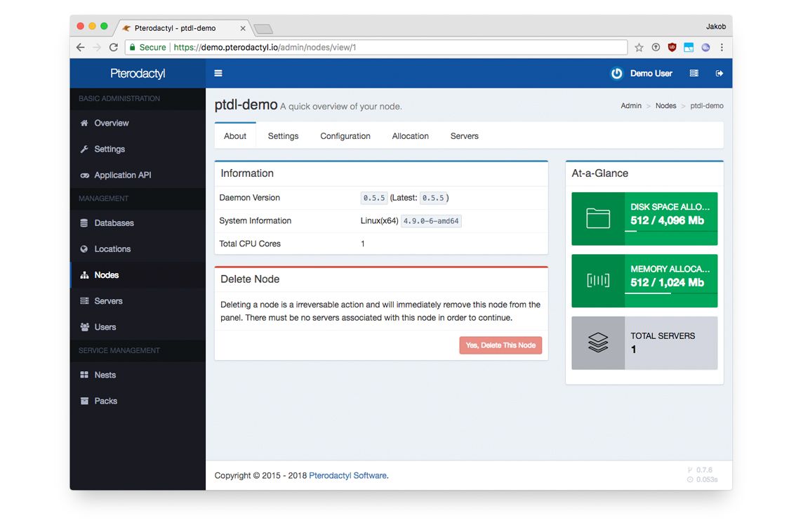
Task: Click the Databases icon in sidebar
Action: [84, 222]
